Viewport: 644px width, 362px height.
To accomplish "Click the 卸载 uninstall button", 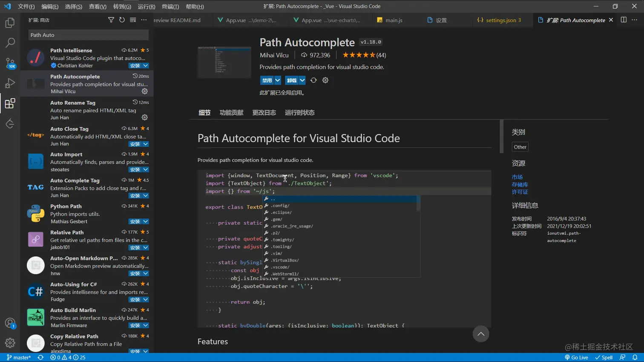I will [292, 80].
